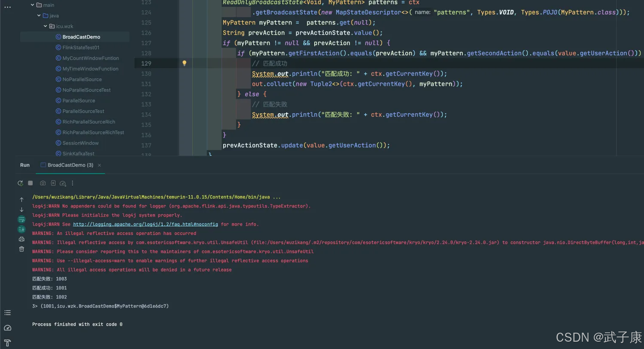
Task: Open Run toolbar more options menu
Action: tap(73, 183)
